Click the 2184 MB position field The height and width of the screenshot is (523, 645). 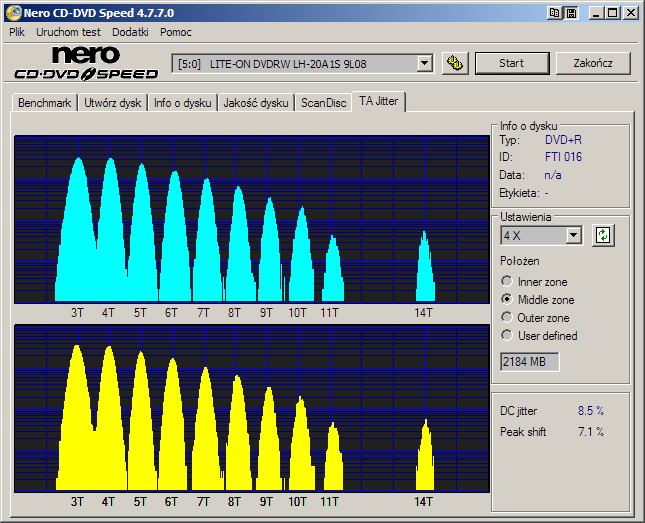click(x=529, y=362)
